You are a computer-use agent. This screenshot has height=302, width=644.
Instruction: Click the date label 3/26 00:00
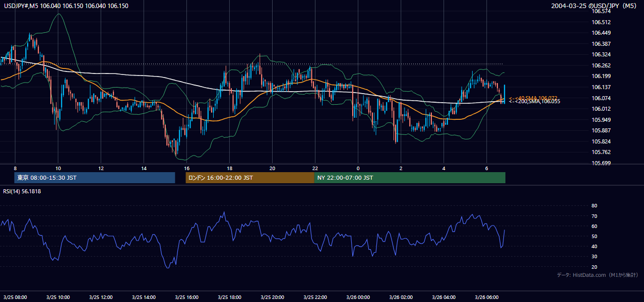pos(358,297)
